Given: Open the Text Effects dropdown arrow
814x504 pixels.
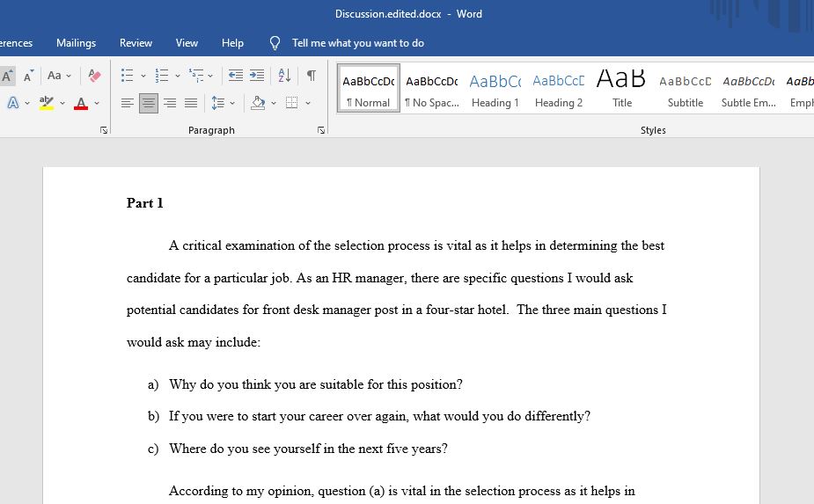Looking at the screenshot, I should (x=27, y=103).
